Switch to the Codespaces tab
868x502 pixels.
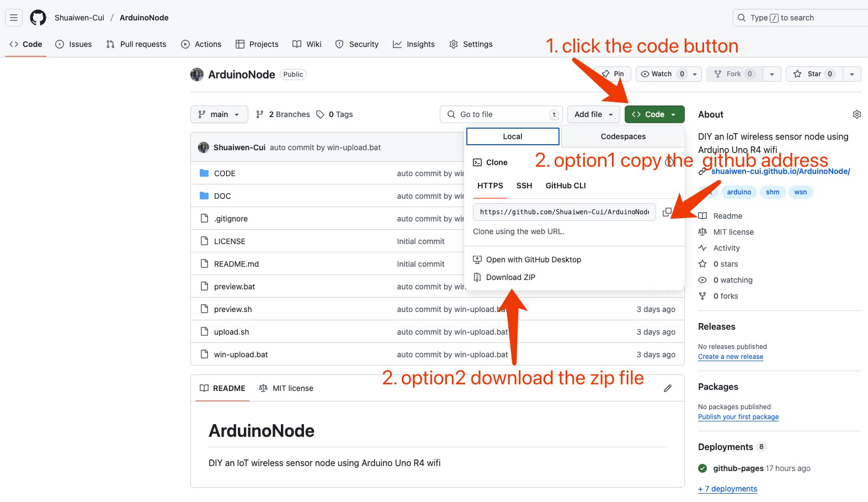coord(623,136)
